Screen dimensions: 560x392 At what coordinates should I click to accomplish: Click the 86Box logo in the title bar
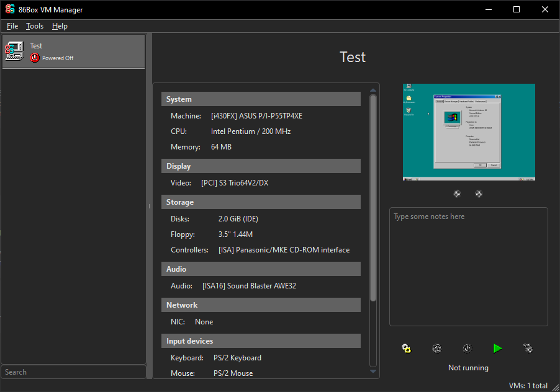(x=10, y=9)
